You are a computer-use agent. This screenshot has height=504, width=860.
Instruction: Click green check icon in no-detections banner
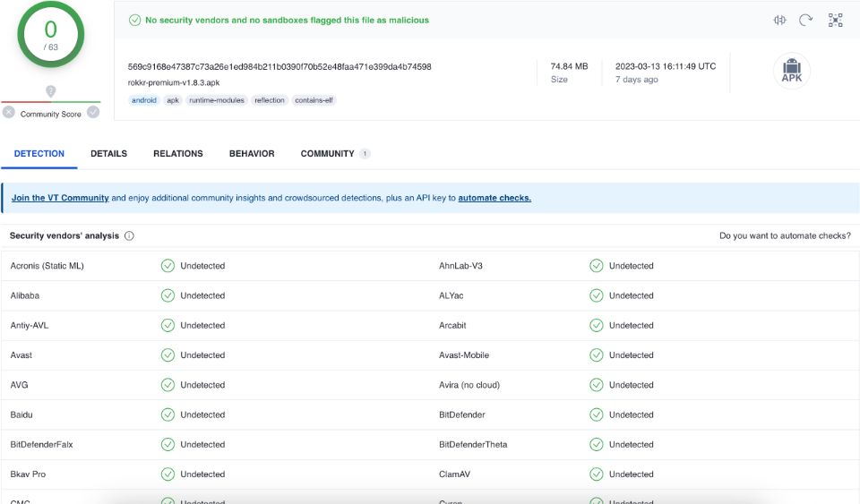[134, 21]
